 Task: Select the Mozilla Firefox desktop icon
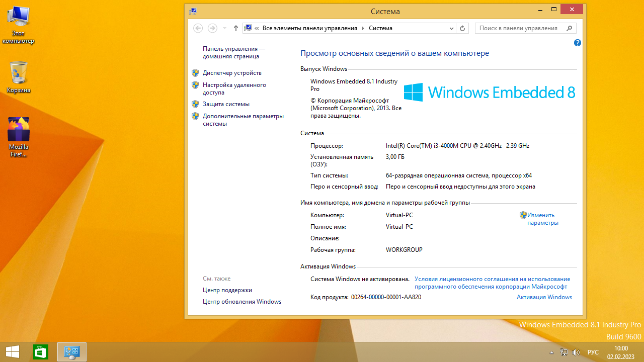click(x=19, y=137)
